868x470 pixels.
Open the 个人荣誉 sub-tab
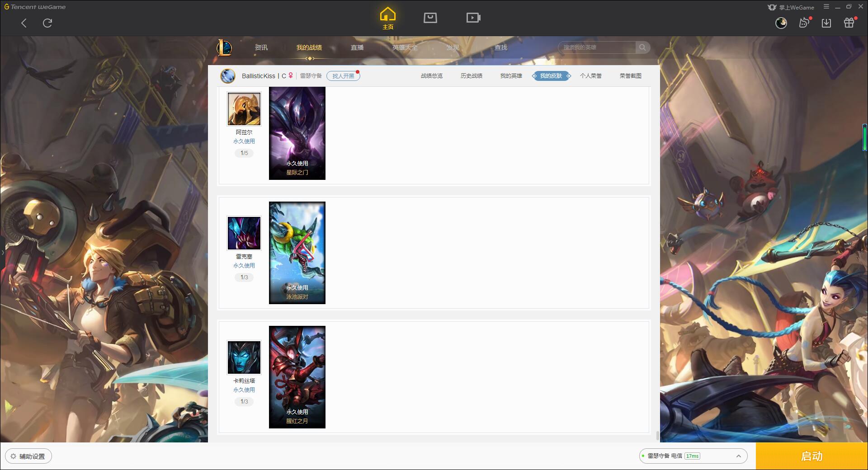click(x=591, y=76)
